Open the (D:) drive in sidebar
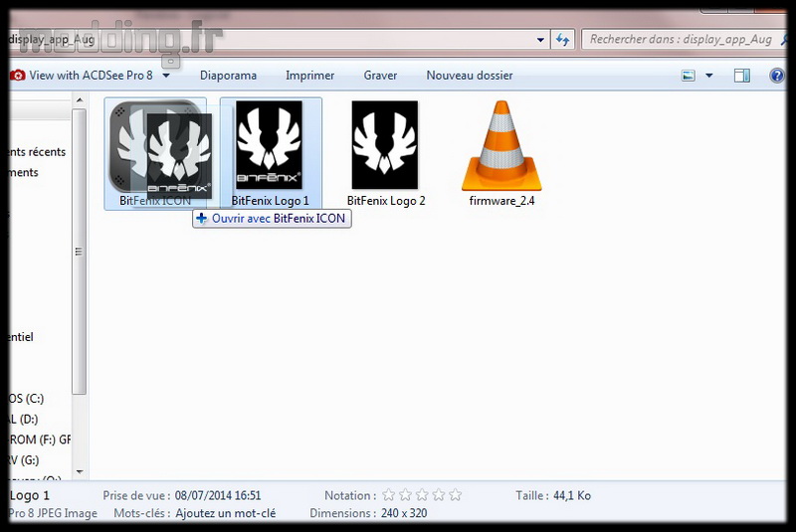Screen dimensions: 796x532 (23, 420)
